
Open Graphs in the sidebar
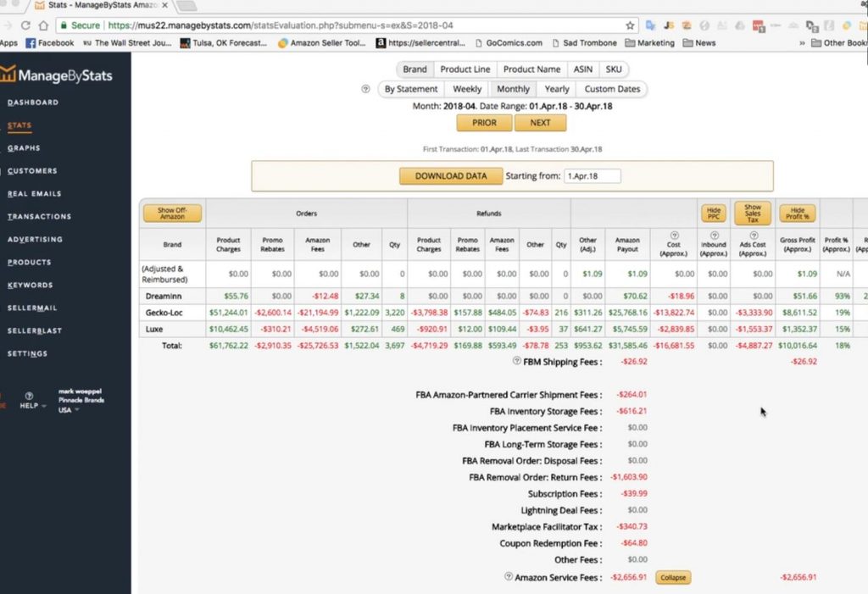click(x=24, y=148)
